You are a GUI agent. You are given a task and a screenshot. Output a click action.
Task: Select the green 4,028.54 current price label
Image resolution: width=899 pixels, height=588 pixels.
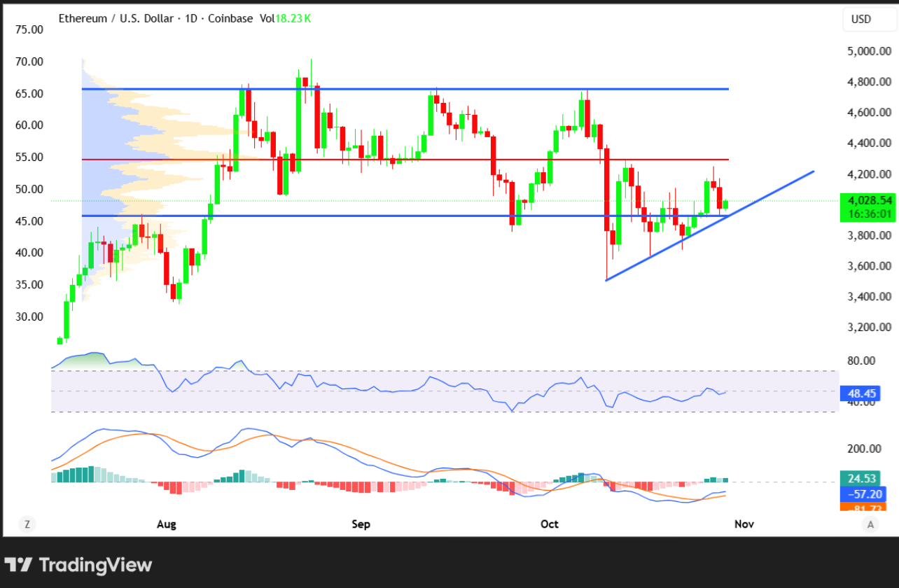[x=865, y=200]
